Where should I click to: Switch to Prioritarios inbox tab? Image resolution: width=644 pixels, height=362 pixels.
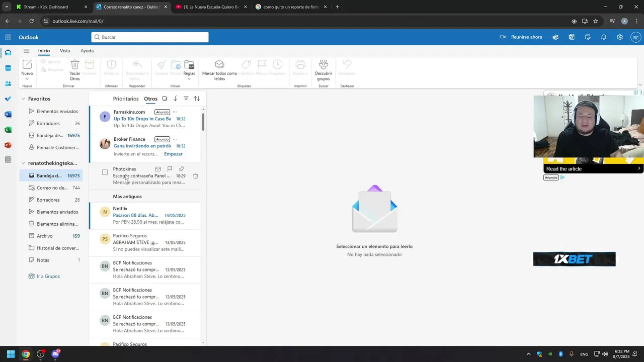click(x=126, y=99)
